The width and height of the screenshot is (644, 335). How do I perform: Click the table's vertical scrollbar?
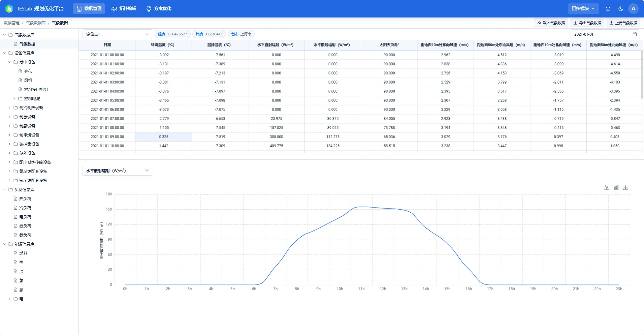click(642, 75)
